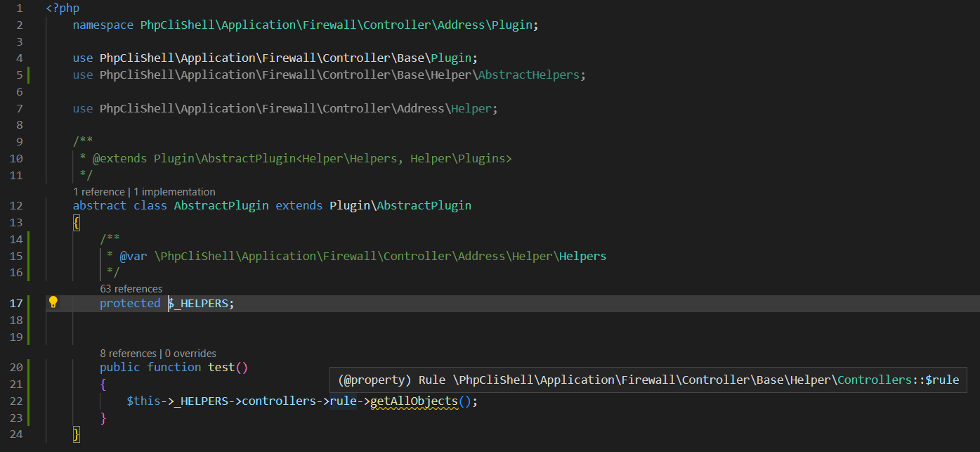Click the closing class brace on line 24
Viewport: 980px width, 452px height.
(77, 435)
